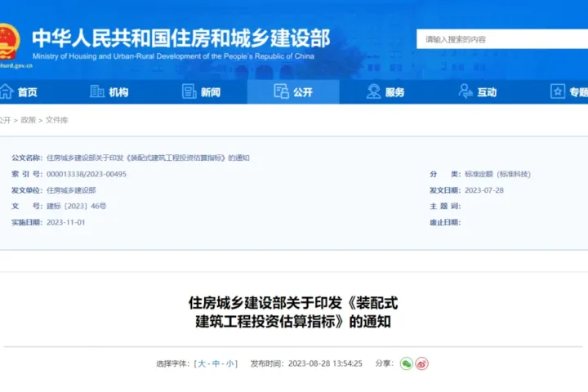This screenshot has height=392, width=588.
Task: Click issuing unit value 住房城乡建设部
Action: (x=71, y=190)
